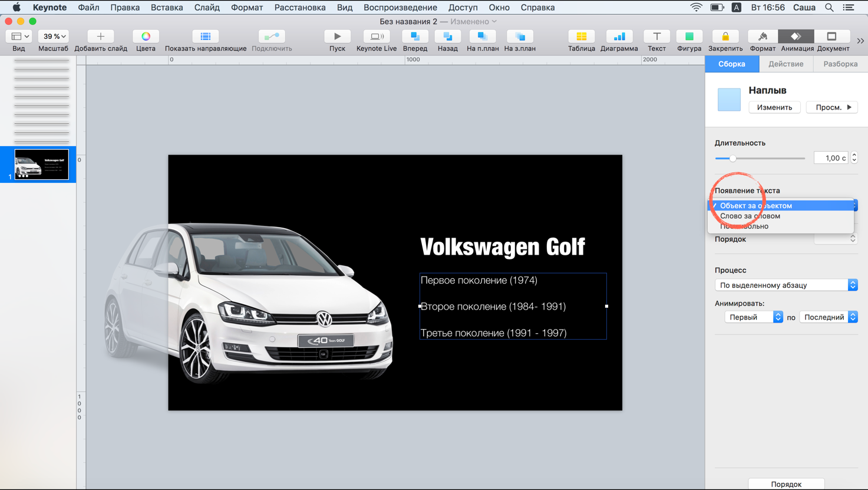Open the Файл menu
Screen dimensions: 868x490
88,7
